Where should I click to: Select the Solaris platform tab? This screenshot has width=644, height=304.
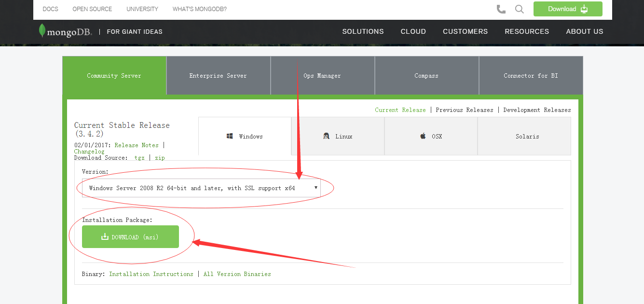524,137
